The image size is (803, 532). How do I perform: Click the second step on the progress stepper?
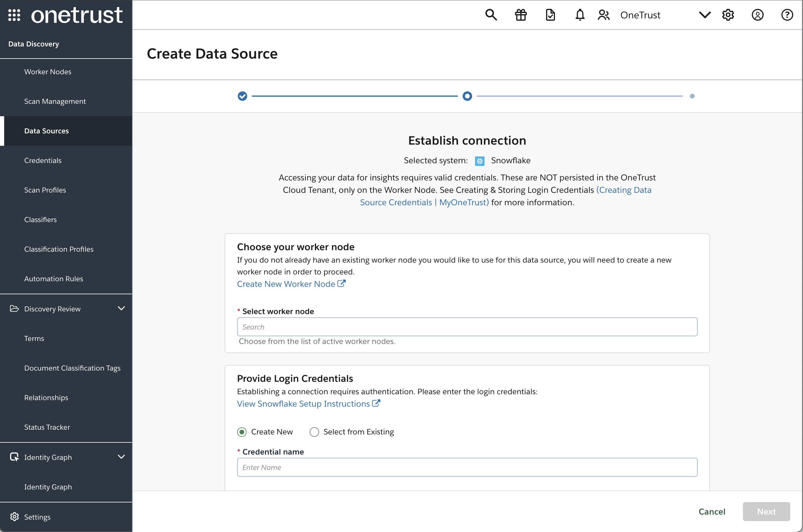[x=467, y=96]
